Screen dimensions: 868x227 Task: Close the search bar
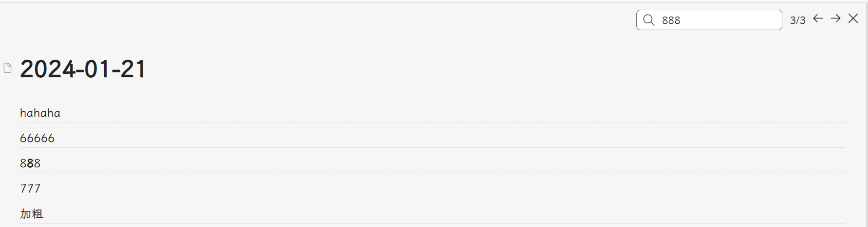(853, 18)
